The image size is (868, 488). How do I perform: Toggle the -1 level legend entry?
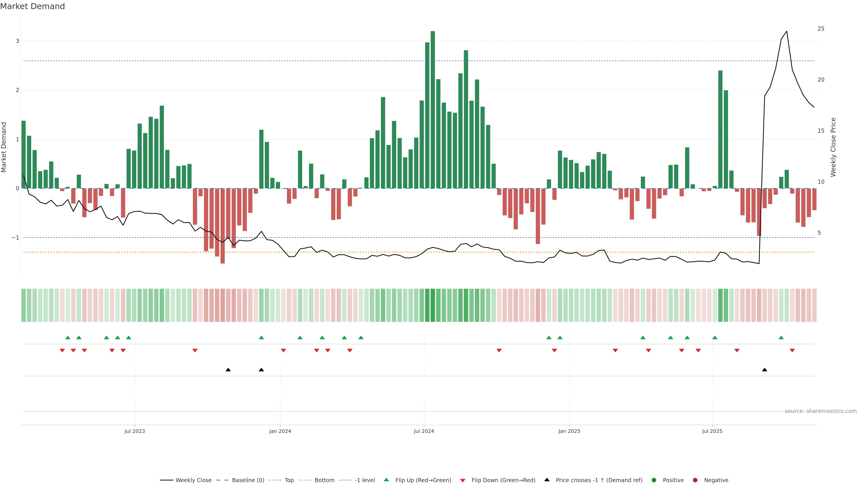[365, 480]
